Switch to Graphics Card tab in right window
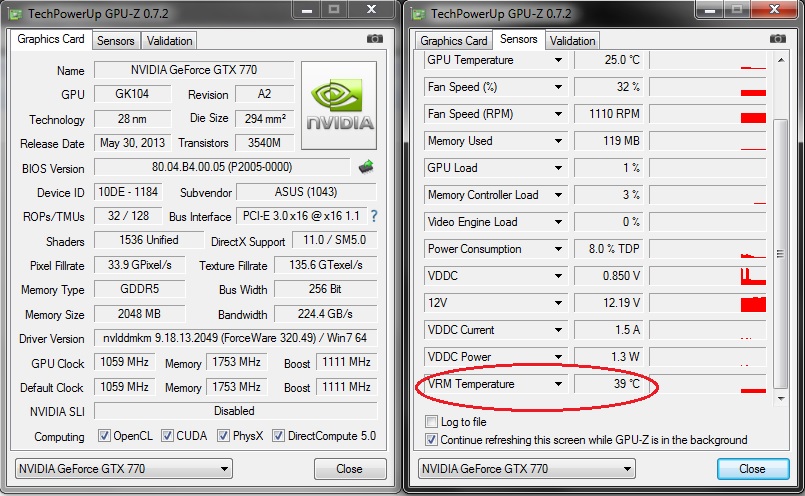The width and height of the screenshot is (805, 496). (453, 41)
